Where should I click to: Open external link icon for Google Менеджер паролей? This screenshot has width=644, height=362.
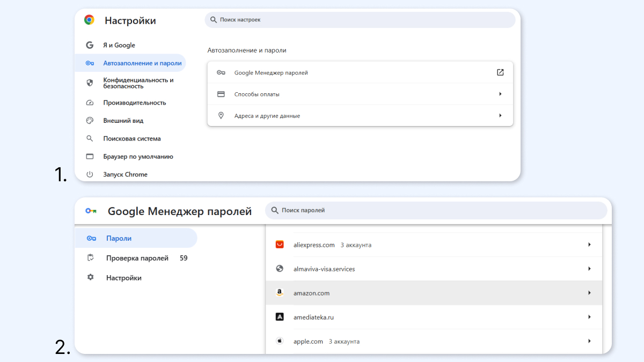tap(500, 72)
